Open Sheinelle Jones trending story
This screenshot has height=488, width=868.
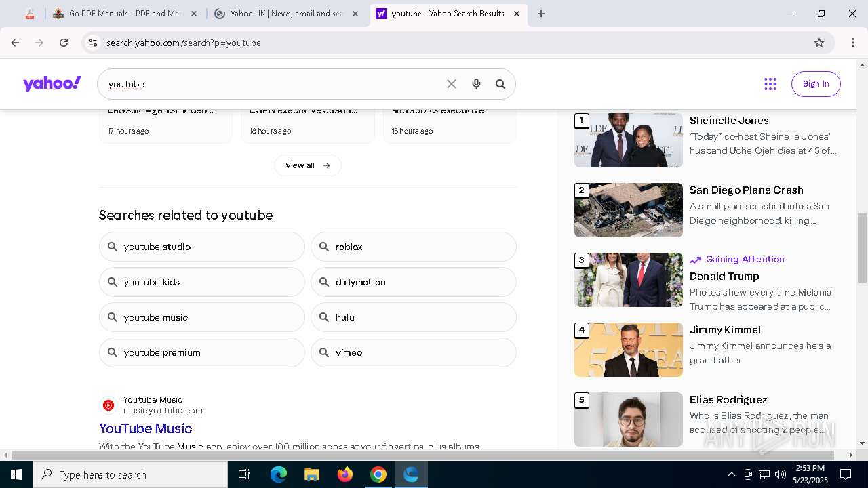[x=729, y=121]
